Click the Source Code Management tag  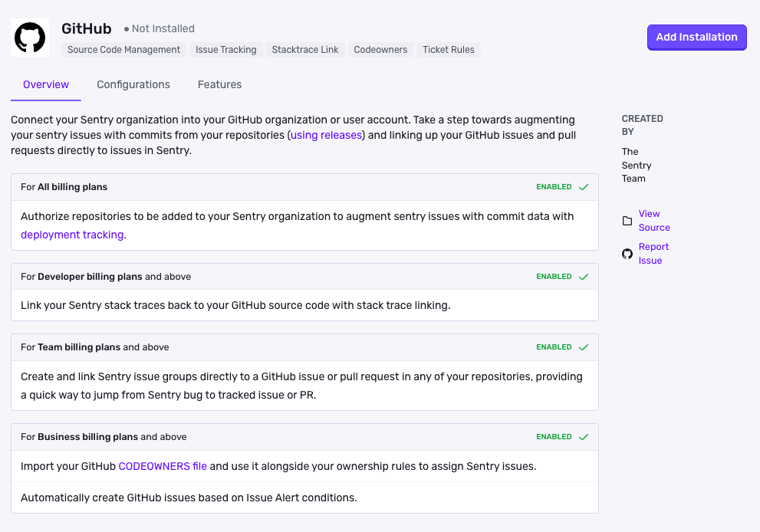pos(123,50)
